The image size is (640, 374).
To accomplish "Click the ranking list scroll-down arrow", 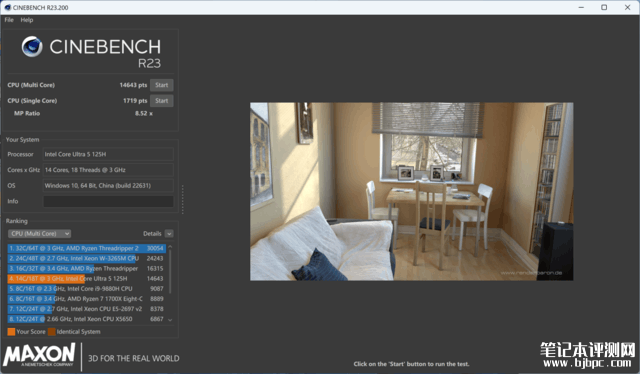I will [170, 320].
